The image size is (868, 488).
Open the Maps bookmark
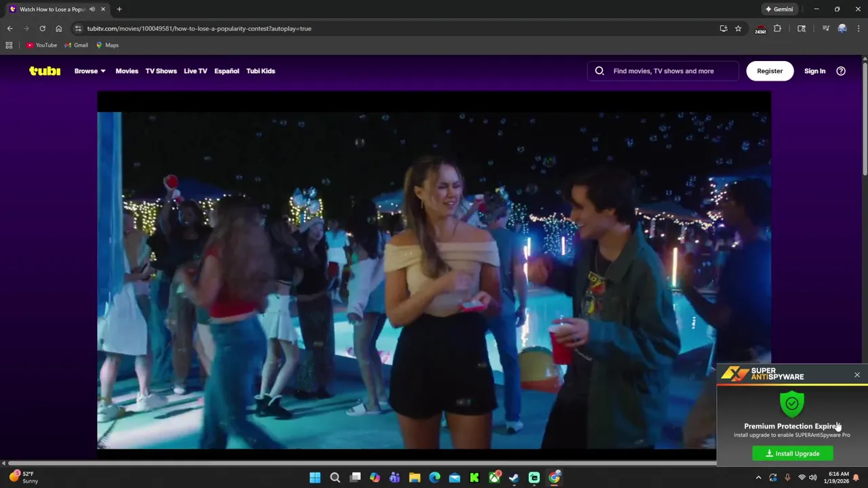(x=107, y=45)
